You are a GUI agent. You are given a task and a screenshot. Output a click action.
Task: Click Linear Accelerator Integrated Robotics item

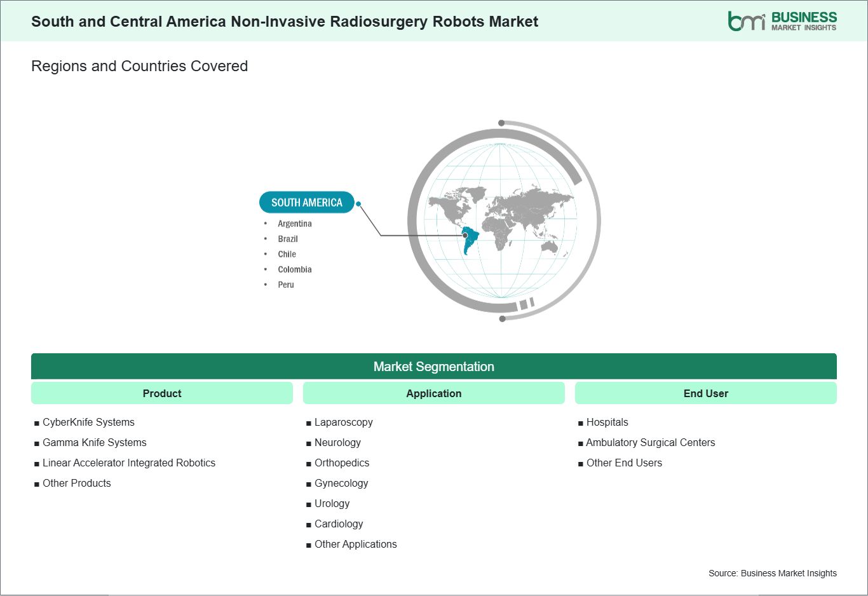129,463
